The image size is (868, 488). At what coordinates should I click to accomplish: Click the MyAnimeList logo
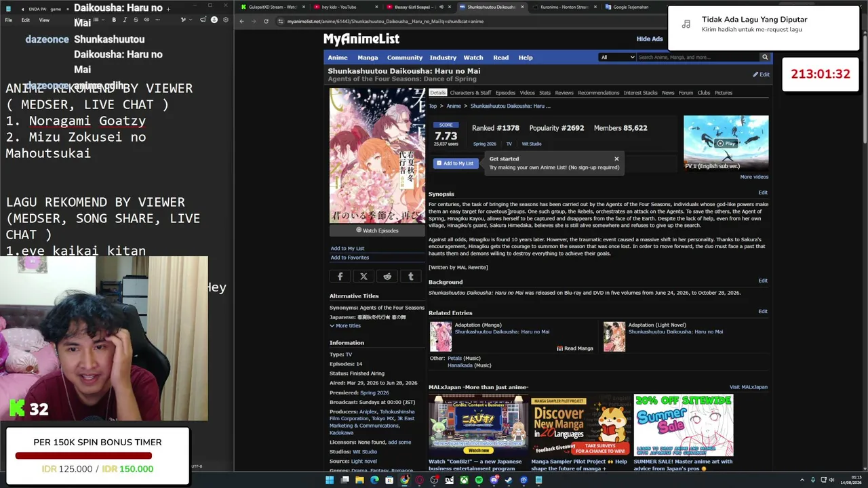click(361, 39)
